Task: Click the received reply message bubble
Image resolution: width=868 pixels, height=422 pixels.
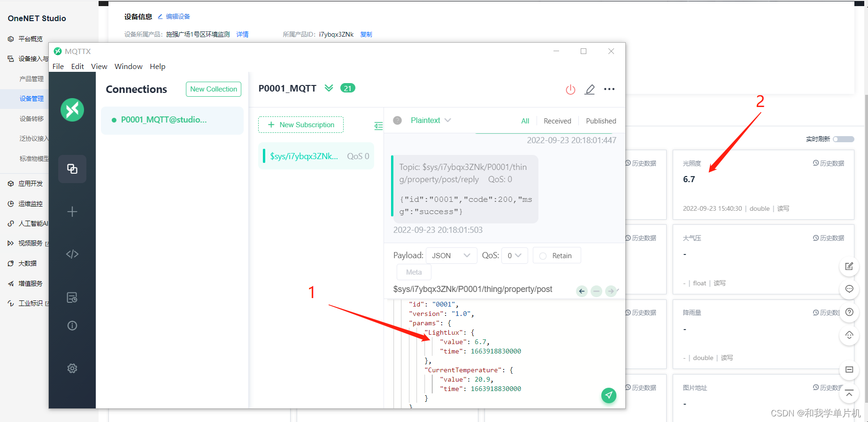Action: click(x=465, y=189)
